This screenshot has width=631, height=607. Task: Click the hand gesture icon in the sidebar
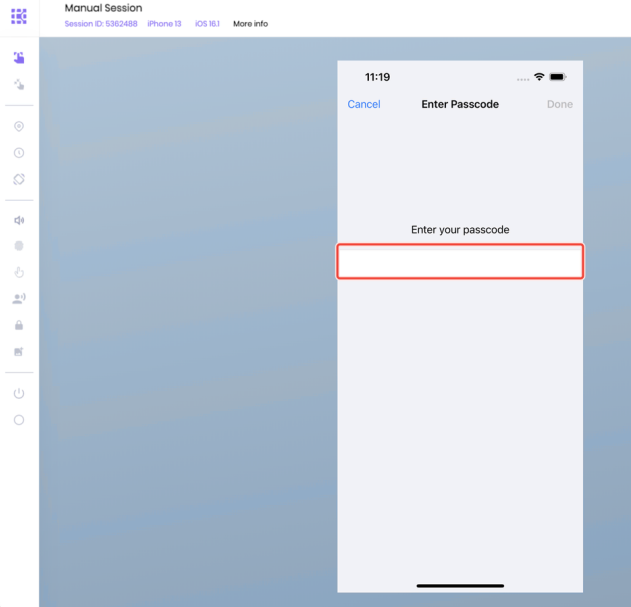point(19,273)
